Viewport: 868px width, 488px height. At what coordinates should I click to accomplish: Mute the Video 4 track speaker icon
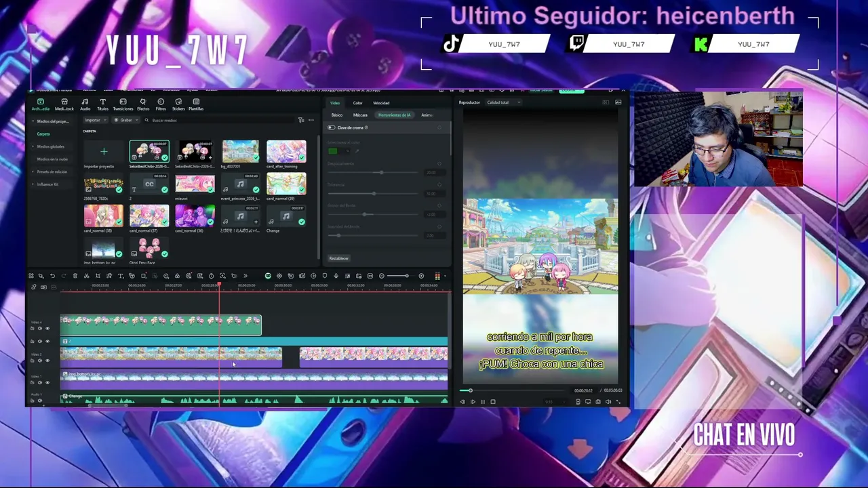[x=40, y=329]
